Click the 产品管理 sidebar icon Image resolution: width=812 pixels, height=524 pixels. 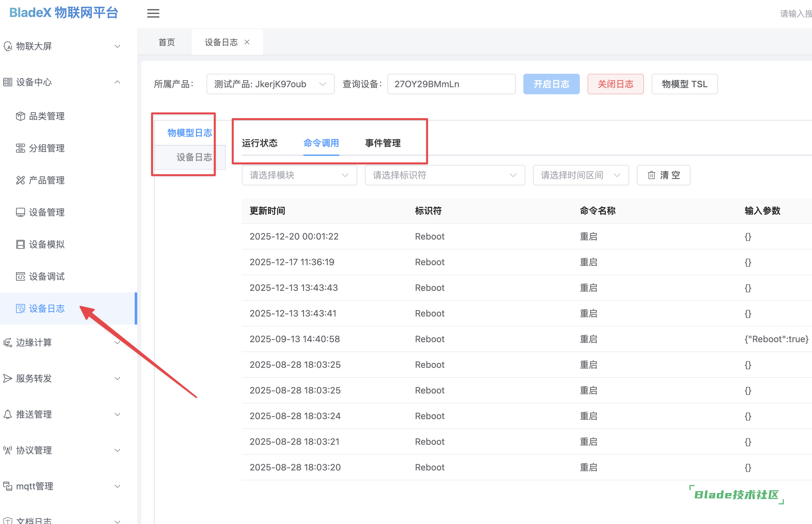21,180
